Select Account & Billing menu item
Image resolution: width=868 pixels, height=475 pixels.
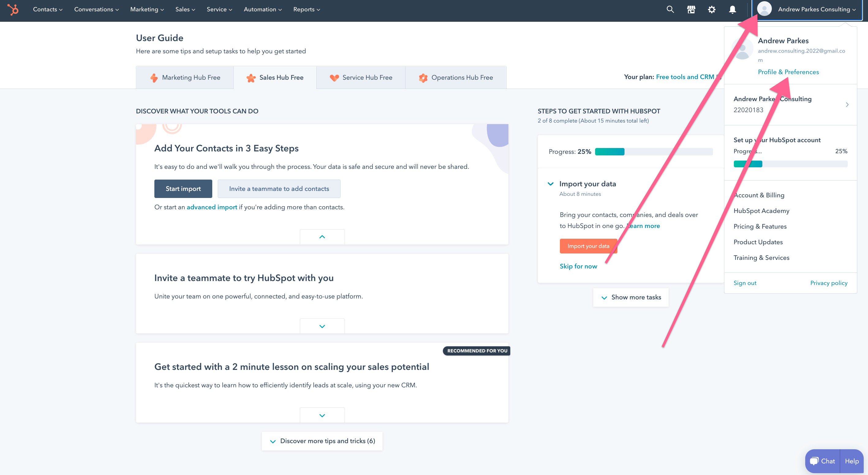pyautogui.click(x=759, y=195)
